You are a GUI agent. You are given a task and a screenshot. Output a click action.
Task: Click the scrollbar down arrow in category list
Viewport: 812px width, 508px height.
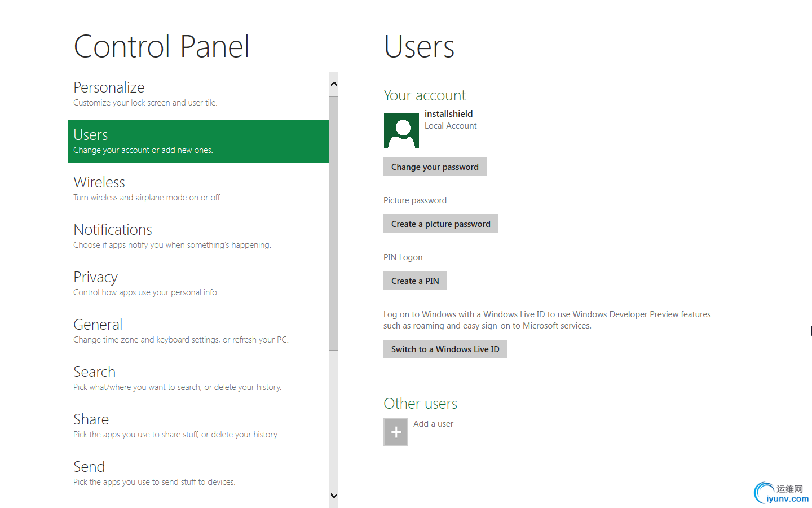click(334, 496)
